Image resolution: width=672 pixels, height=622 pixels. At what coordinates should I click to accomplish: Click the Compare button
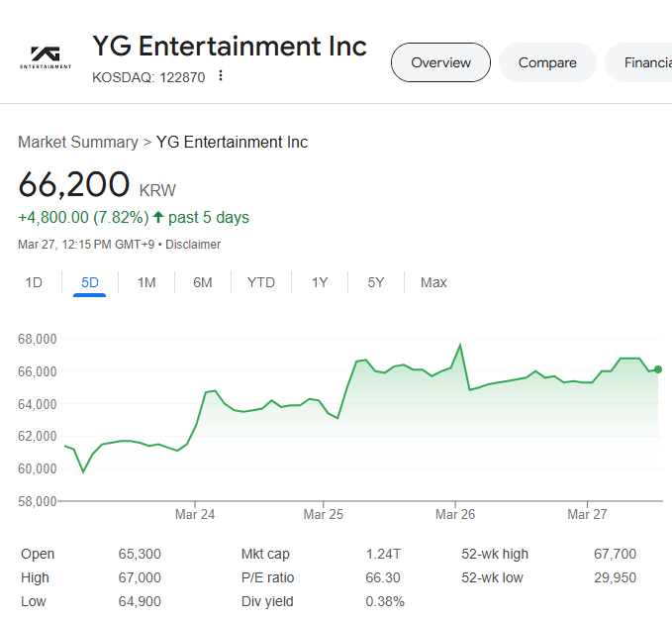pyautogui.click(x=547, y=62)
